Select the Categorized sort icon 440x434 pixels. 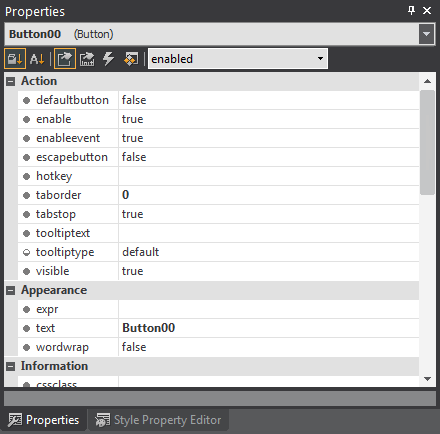point(15,59)
